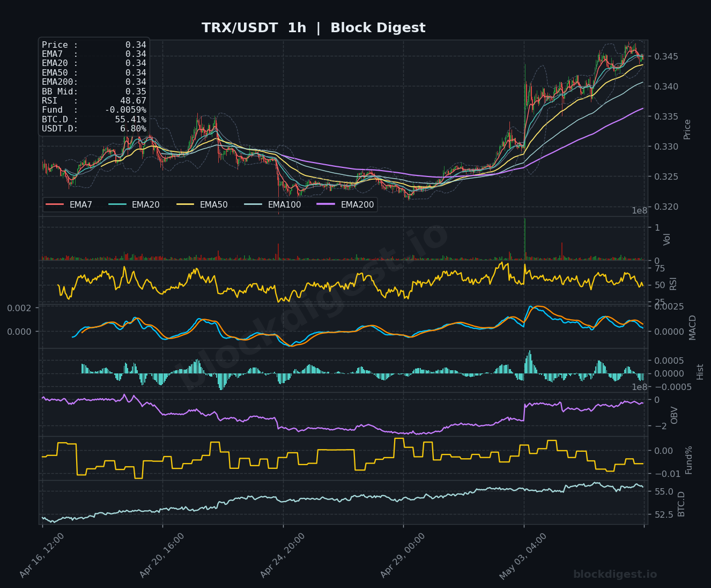Click the May 03, 04:00 date label
711x588 pixels.
(523, 555)
